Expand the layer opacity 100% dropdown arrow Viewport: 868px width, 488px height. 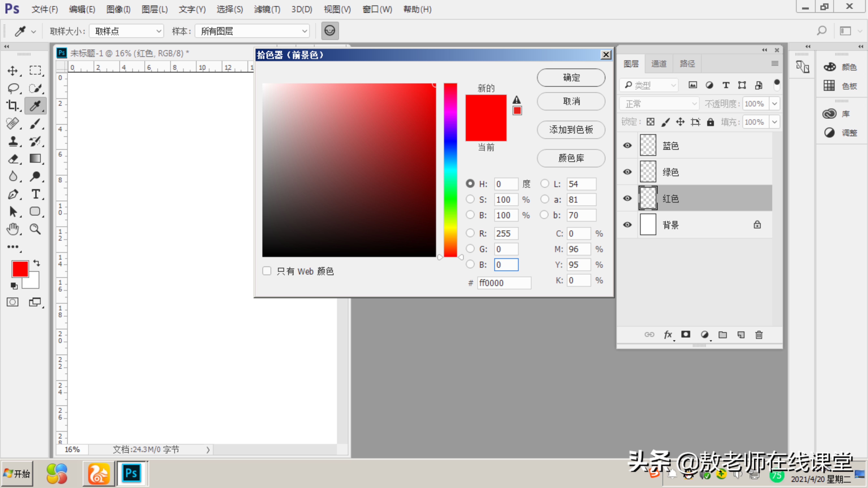[x=774, y=103]
